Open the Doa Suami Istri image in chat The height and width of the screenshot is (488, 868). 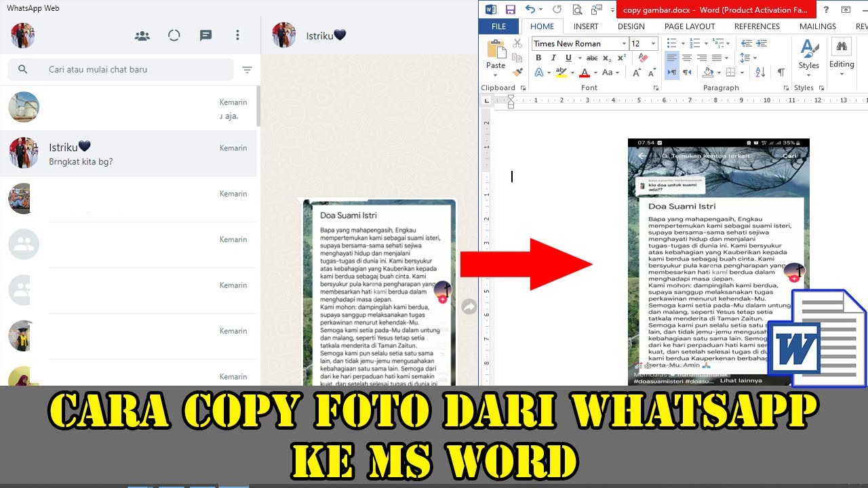(x=379, y=292)
